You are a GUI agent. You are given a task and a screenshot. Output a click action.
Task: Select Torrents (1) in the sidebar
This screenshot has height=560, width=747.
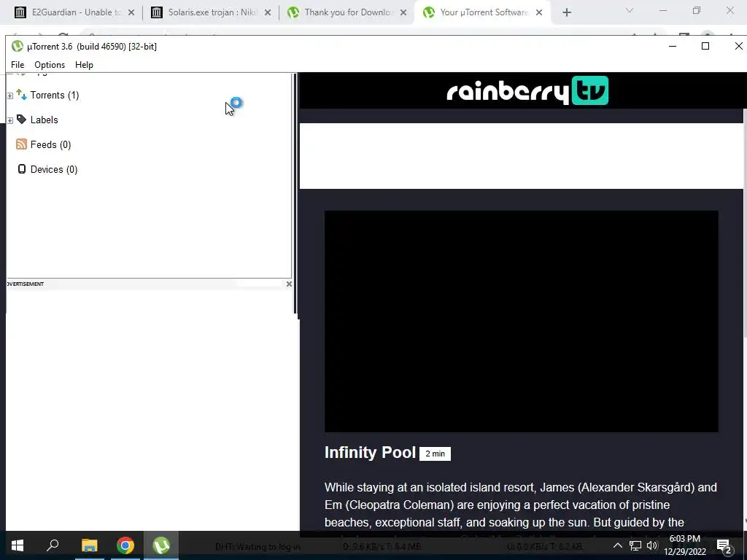(x=55, y=96)
